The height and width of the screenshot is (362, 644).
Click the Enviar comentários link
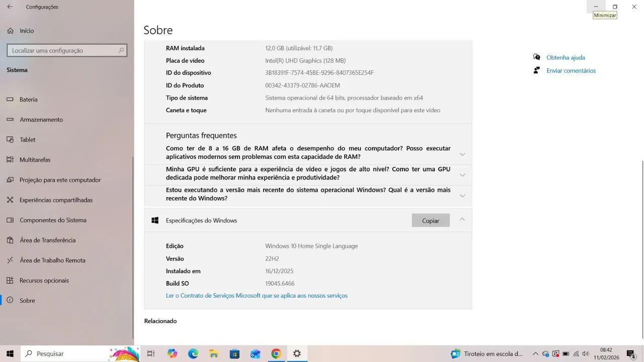pyautogui.click(x=571, y=70)
